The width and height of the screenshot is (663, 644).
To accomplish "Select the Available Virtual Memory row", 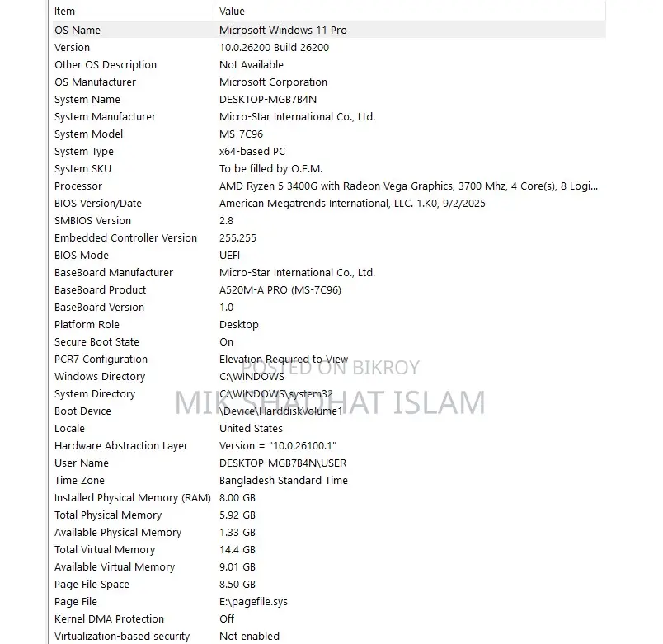I will 329,567.
